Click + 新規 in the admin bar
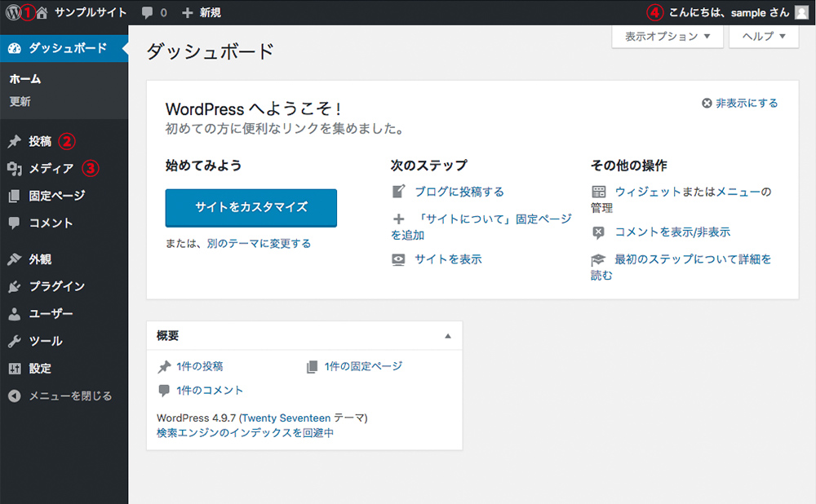This screenshot has height=504, width=816. point(201,13)
